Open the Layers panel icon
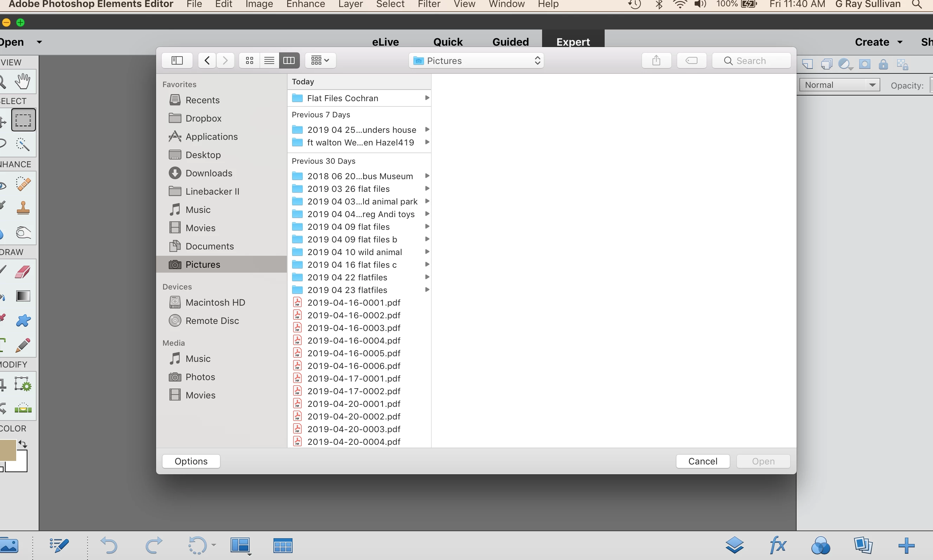This screenshot has width=933, height=560. click(734, 545)
